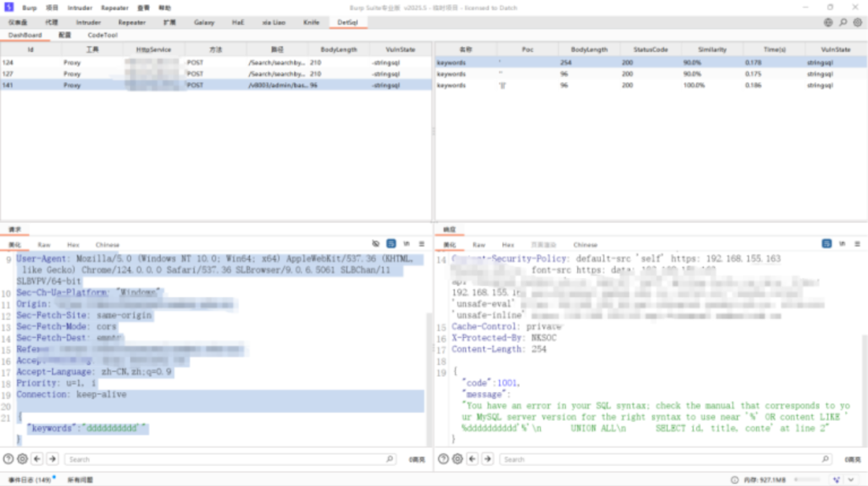Toggle word wrap in response editor
The width and height of the screenshot is (868, 486).
(826, 244)
